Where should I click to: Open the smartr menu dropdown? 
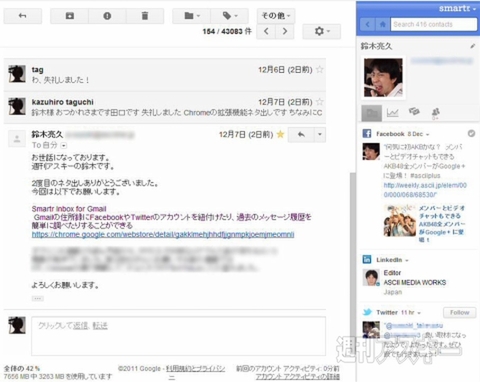click(457, 8)
